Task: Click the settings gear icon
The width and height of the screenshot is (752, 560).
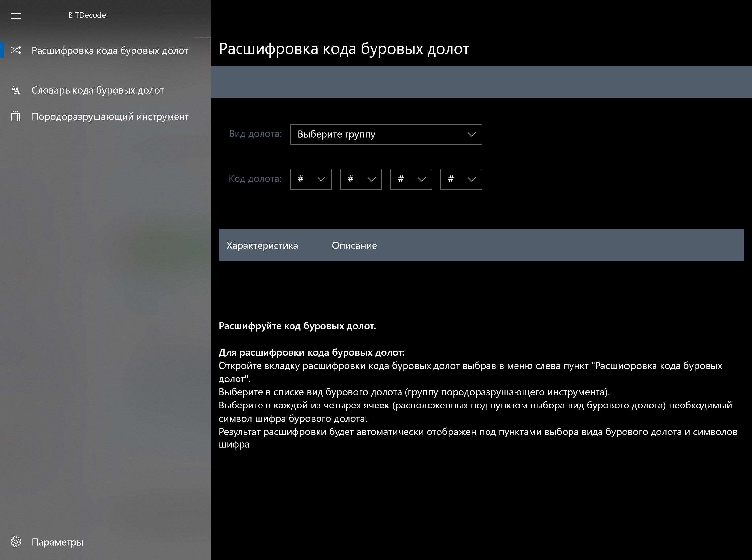Action: [15, 542]
